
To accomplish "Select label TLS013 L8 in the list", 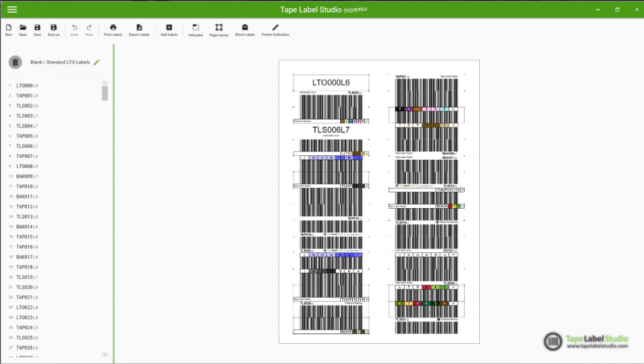I will coord(27,217).
